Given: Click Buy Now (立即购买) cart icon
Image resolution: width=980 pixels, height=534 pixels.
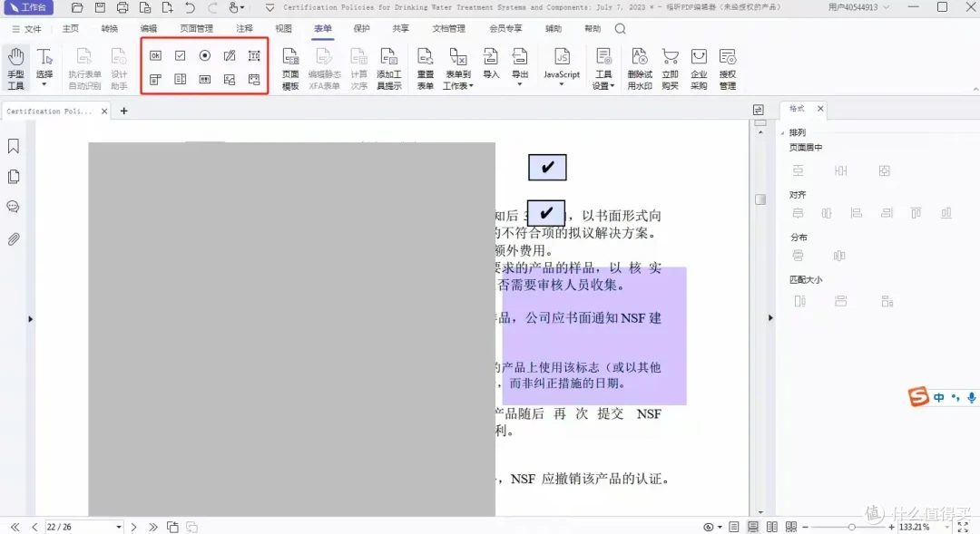Looking at the screenshot, I should click(670, 69).
